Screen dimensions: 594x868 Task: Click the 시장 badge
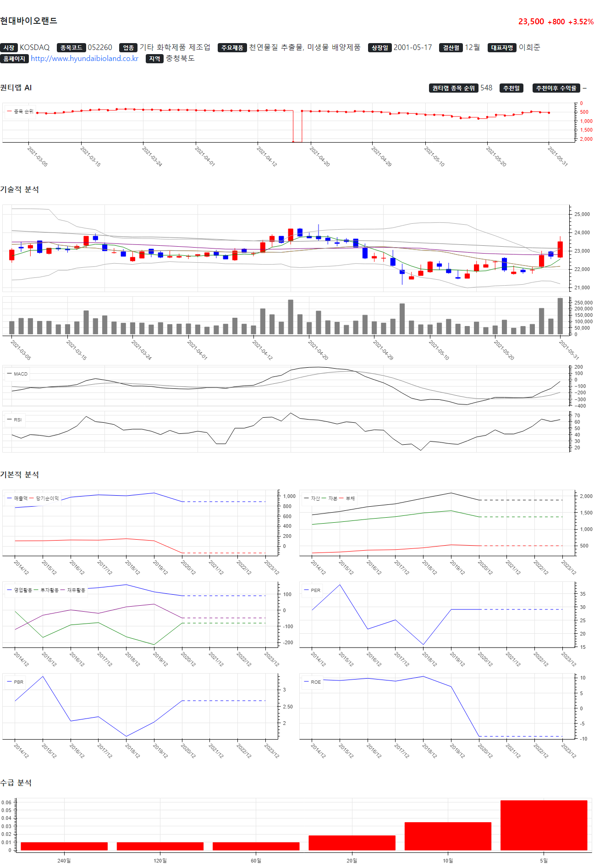tap(9, 48)
